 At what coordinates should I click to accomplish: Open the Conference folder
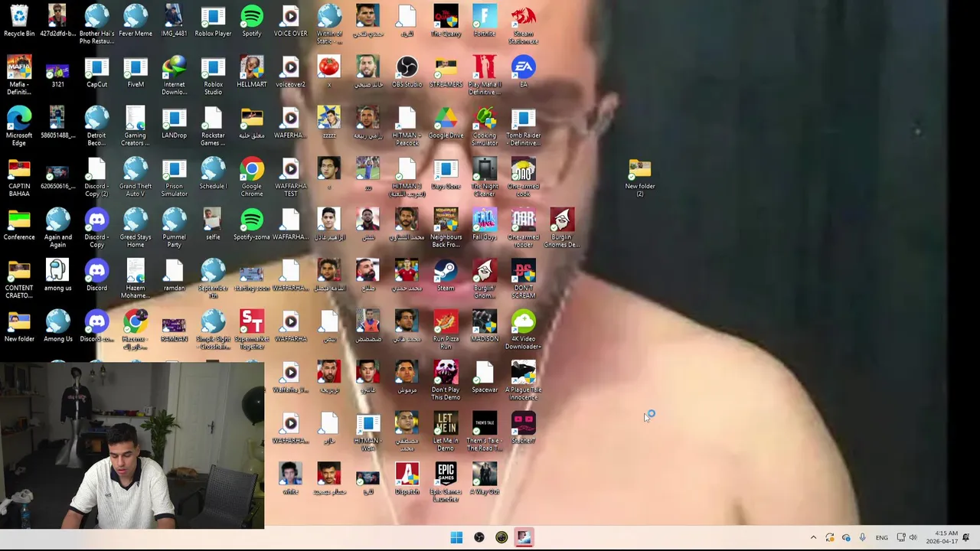tap(19, 224)
